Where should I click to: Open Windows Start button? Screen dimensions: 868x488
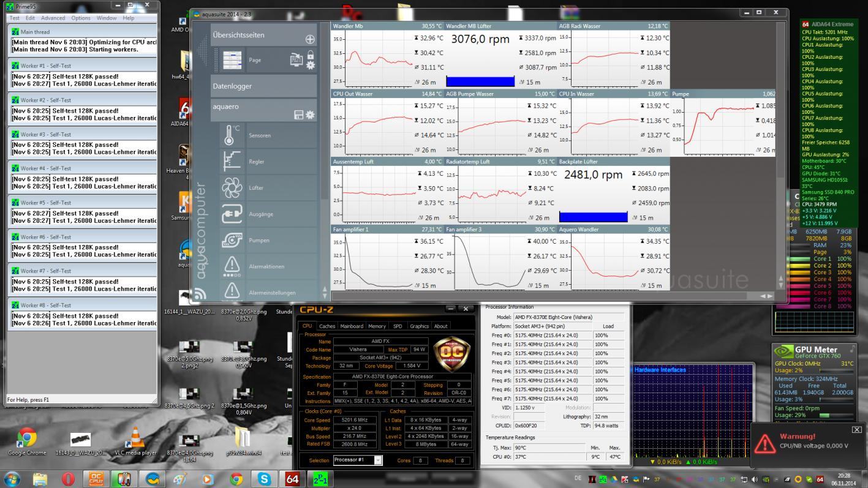12,479
